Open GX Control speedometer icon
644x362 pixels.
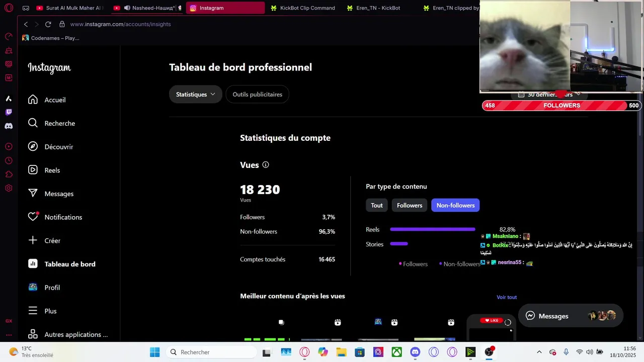coord(9,36)
